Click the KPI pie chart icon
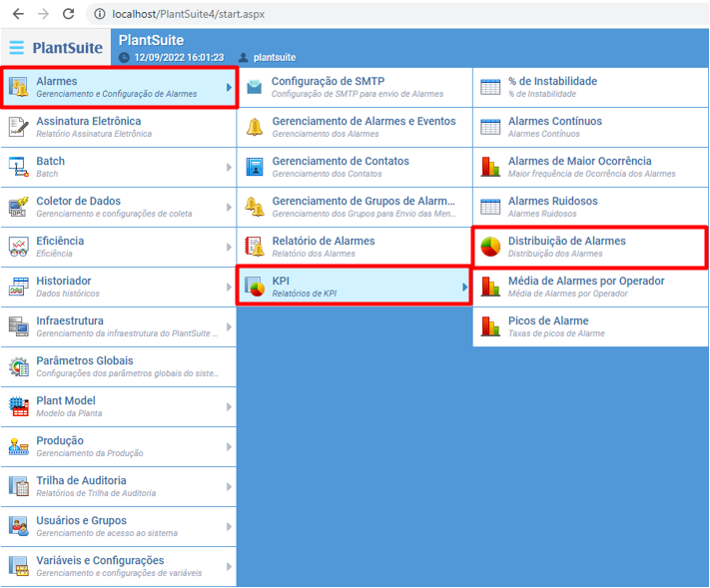710x588 pixels. (x=255, y=287)
